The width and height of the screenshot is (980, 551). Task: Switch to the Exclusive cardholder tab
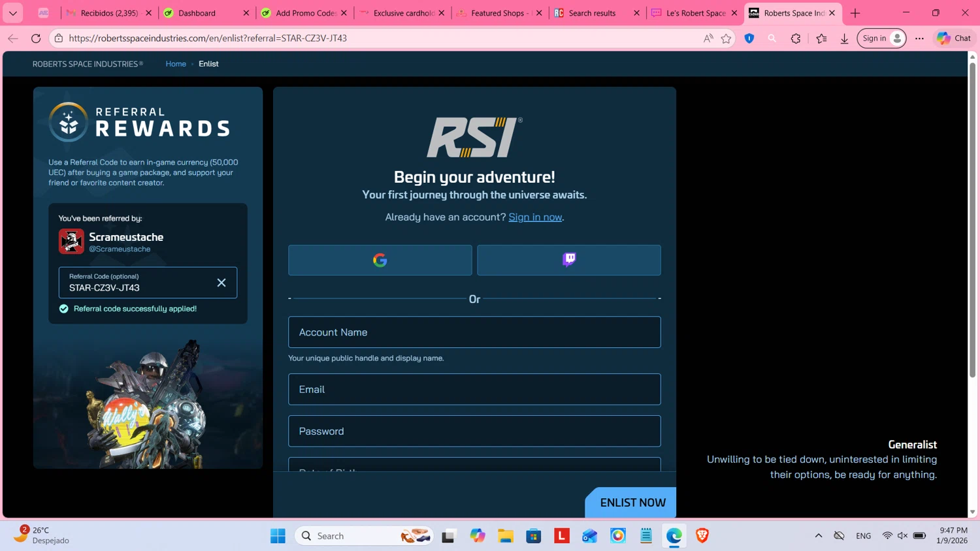[x=402, y=13]
